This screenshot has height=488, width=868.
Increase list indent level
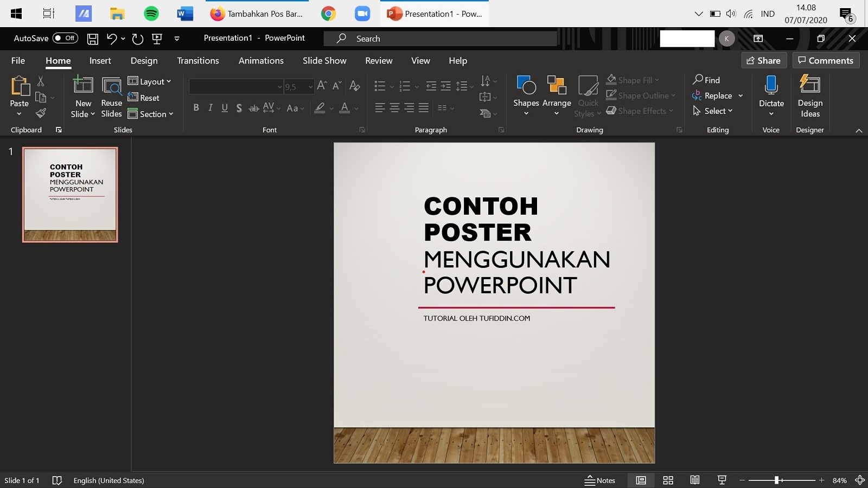446,86
